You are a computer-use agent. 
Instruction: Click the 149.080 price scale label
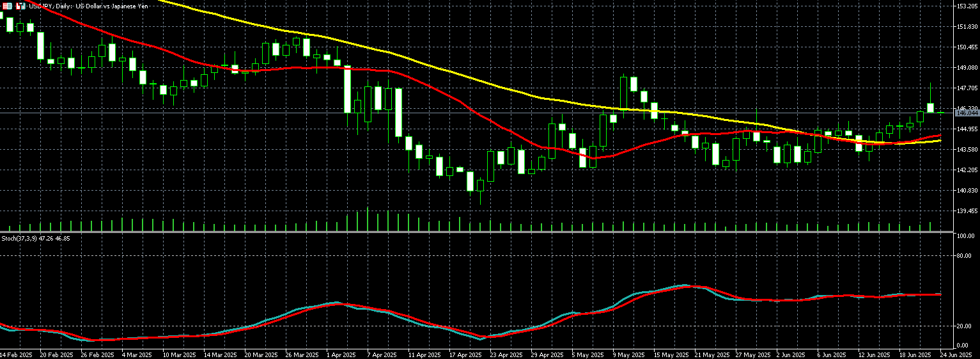(967, 67)
